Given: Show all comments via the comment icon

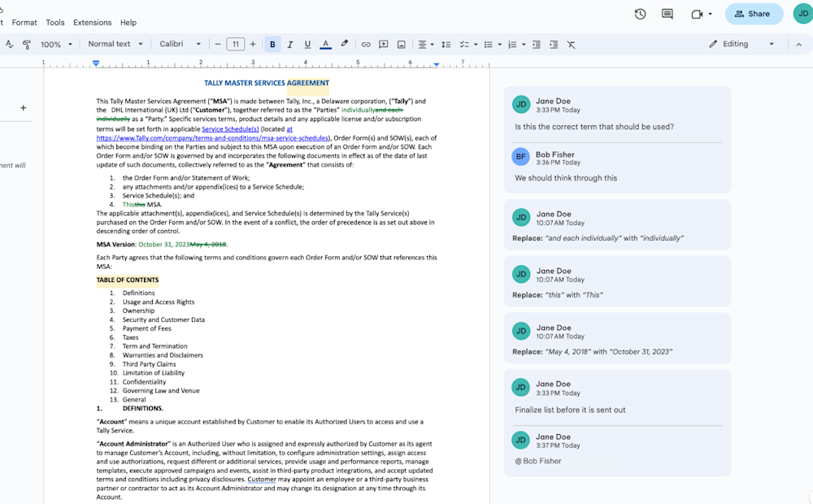Looking at the screenshot, I should coord(669,14).
